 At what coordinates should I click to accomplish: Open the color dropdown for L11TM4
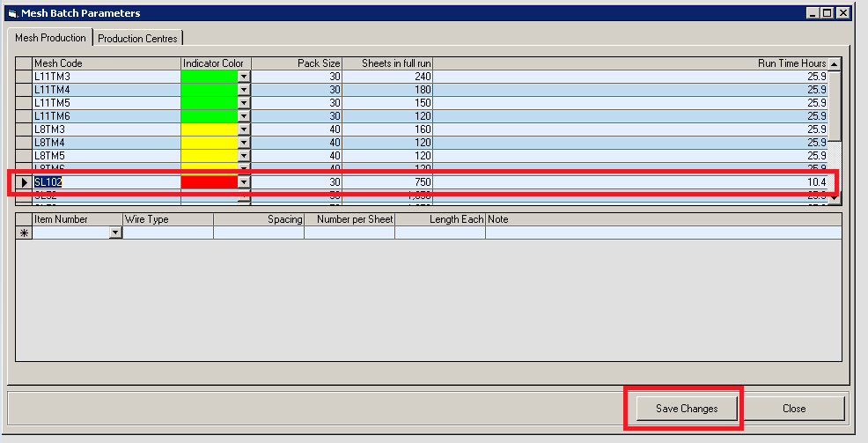[244, 90]
